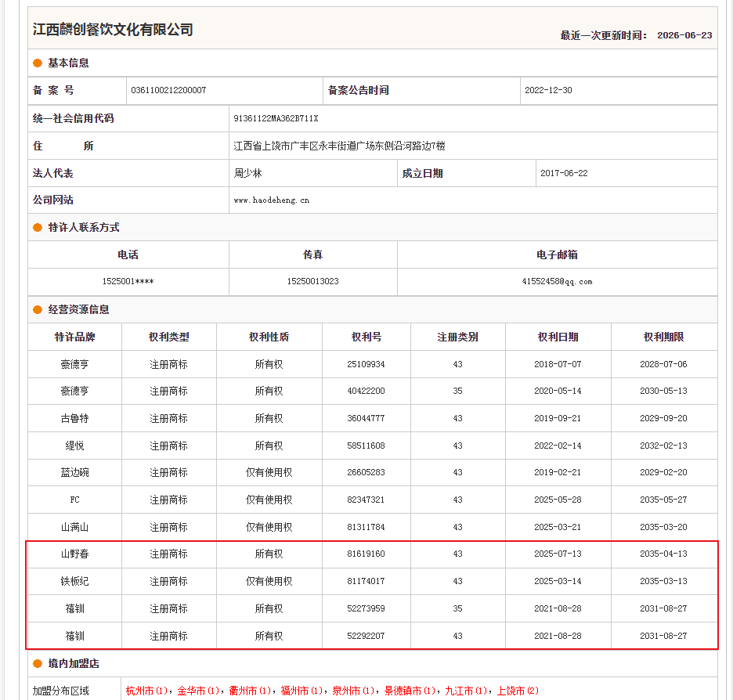Click the 权利日期 column header

tap(558, 337)
